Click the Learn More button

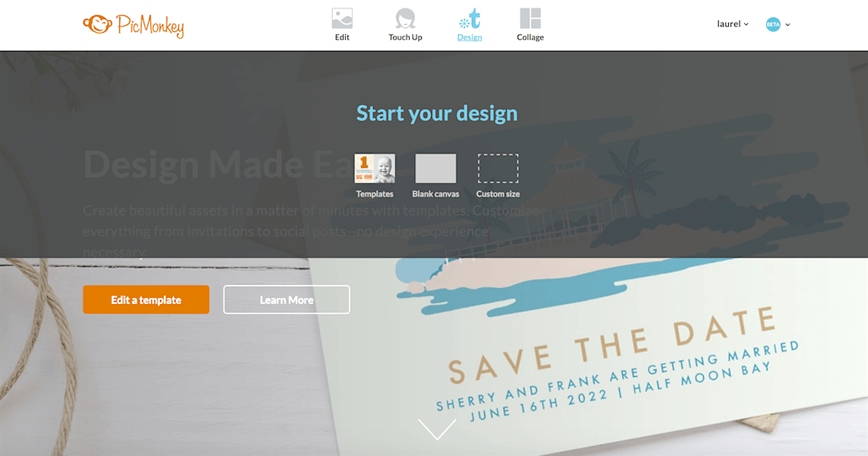[287, 299]
